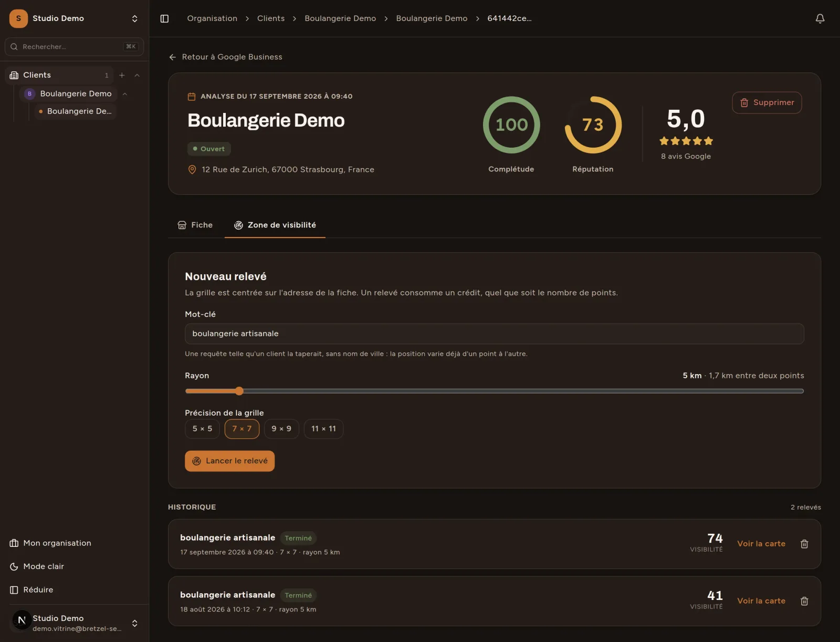Collapse sidebar with Réduire
The width and height of the screenshot is (840, 642).
[31, 589]
